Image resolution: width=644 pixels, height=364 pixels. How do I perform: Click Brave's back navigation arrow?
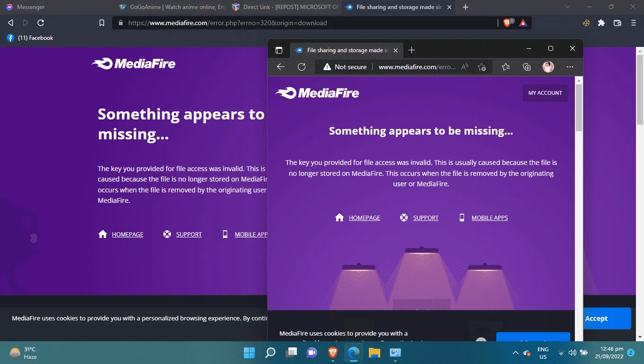tap(11, 23)
